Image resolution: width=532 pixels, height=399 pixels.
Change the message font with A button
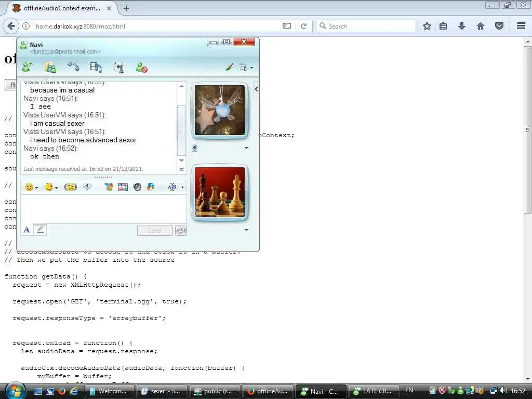(27, 230)
